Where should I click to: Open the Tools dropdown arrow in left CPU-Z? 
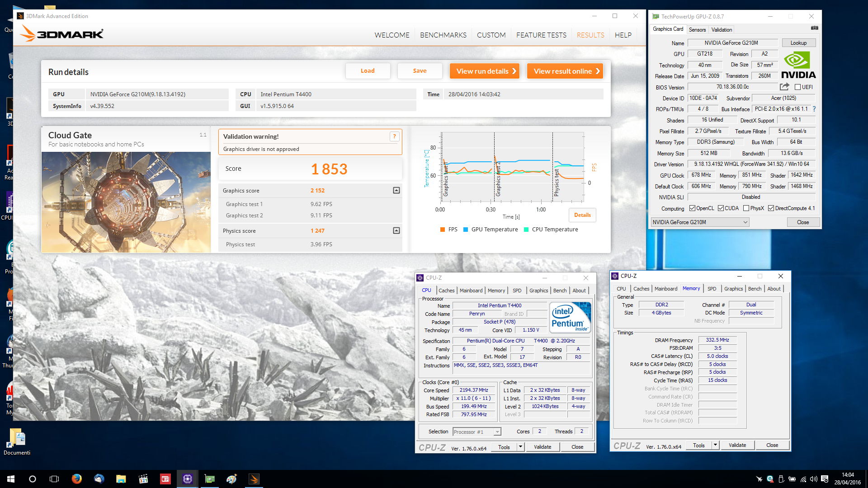[x=520, y=447]
